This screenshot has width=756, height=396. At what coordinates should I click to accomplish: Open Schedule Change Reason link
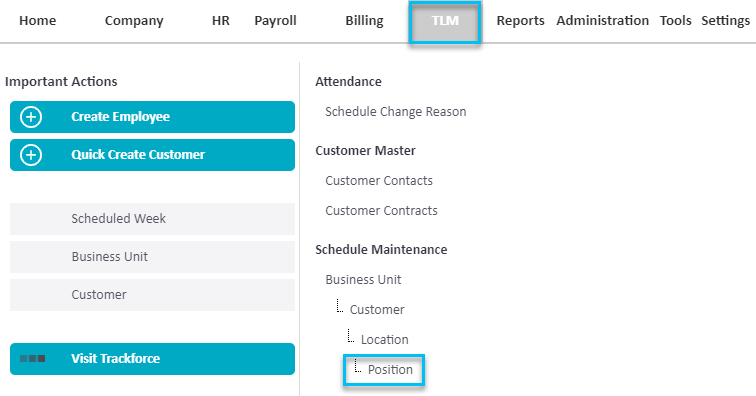(x=396, y=112)
